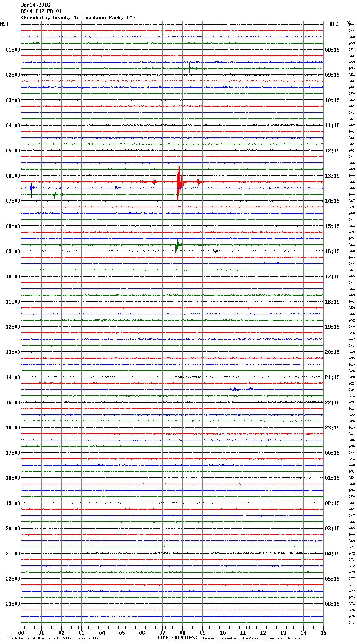Select the 08:00 MST time label

coord(13,226)
